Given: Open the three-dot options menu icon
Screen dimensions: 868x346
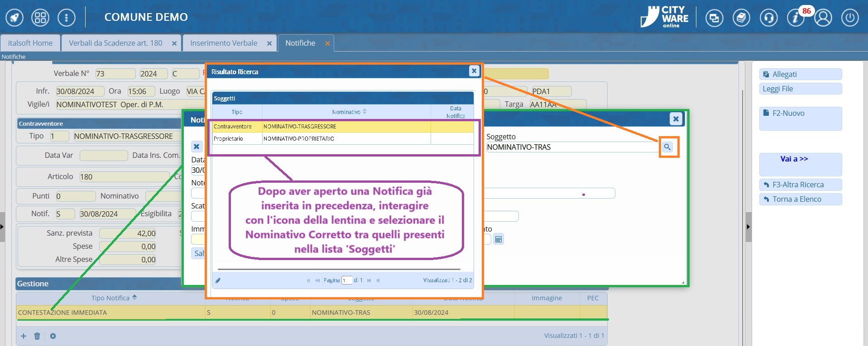Looking at the screenshot, I should click(67, 18).
